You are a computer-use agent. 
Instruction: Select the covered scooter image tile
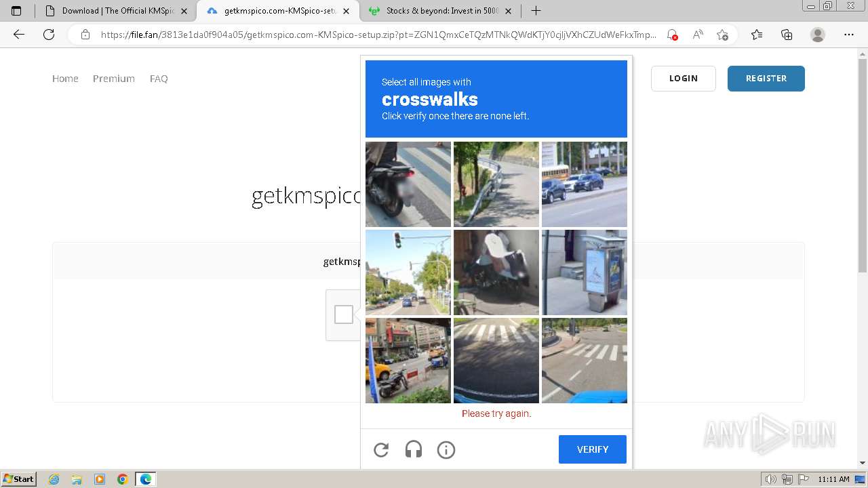pyautogui.click(x=496, y=272)
